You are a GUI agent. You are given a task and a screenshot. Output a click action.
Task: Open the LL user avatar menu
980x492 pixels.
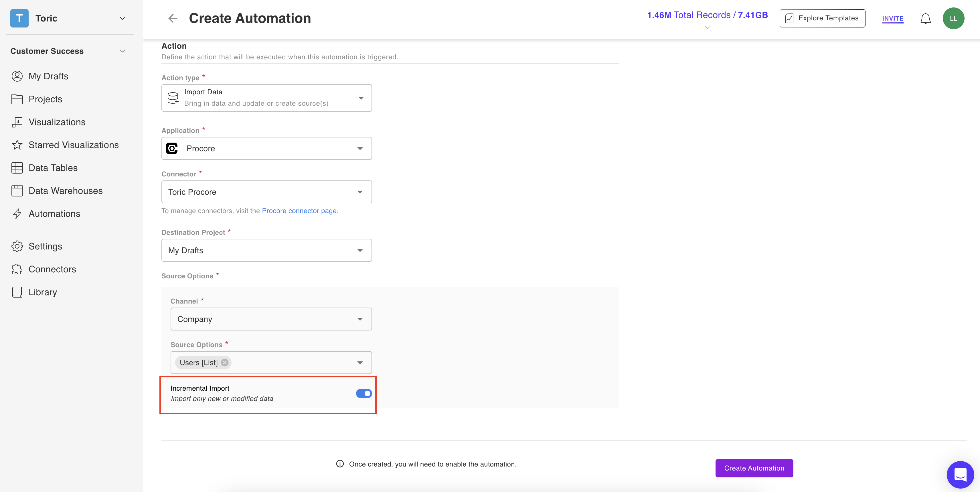(x=953, y=18)
